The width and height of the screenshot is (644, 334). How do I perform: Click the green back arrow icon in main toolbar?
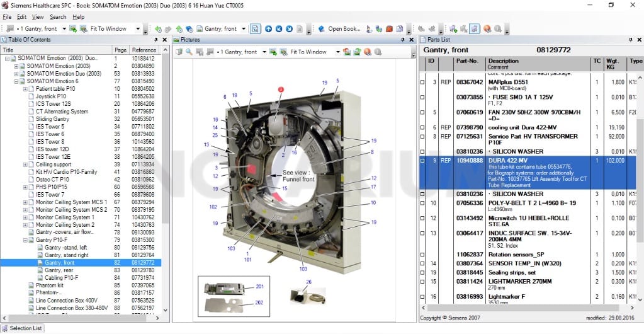tap(158, 29)
